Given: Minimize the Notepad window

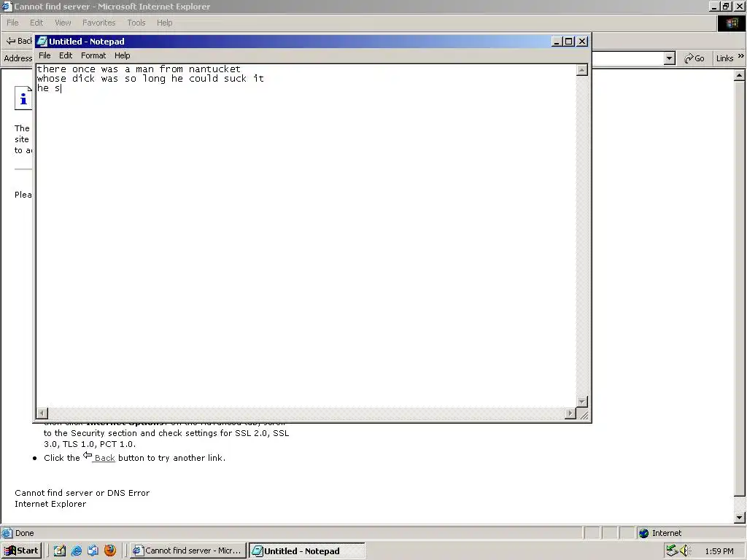Looking at the screenshot, I should coord(557,42).
